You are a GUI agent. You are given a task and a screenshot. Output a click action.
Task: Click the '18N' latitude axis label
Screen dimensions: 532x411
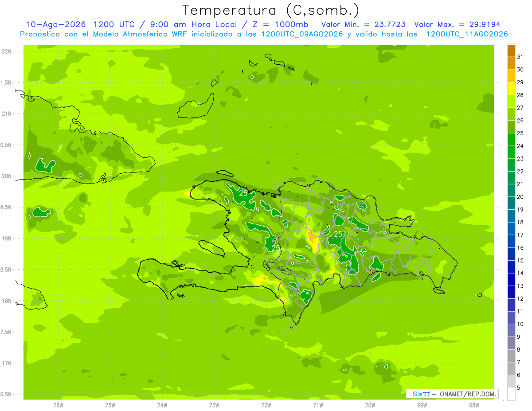(7, 301)
